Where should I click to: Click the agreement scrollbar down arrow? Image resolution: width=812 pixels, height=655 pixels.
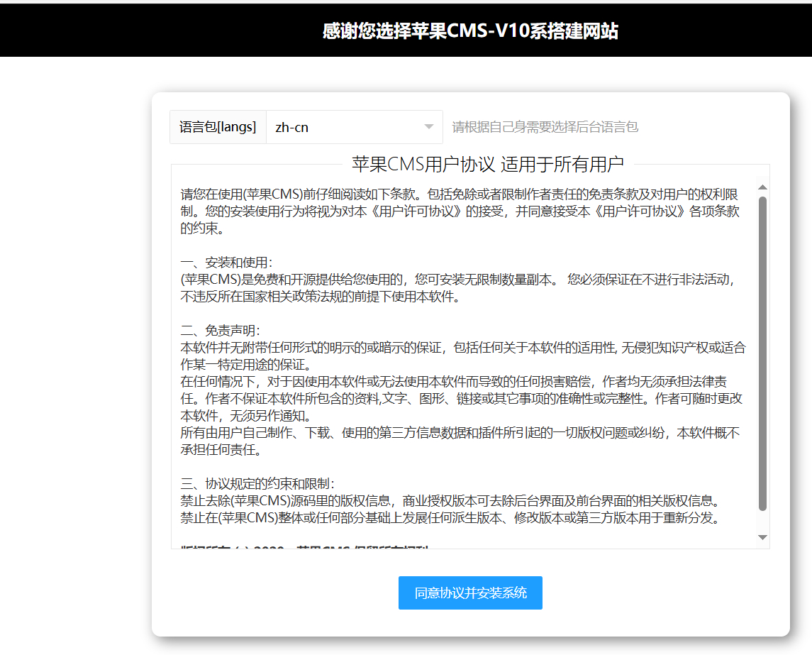click(762, 537)
